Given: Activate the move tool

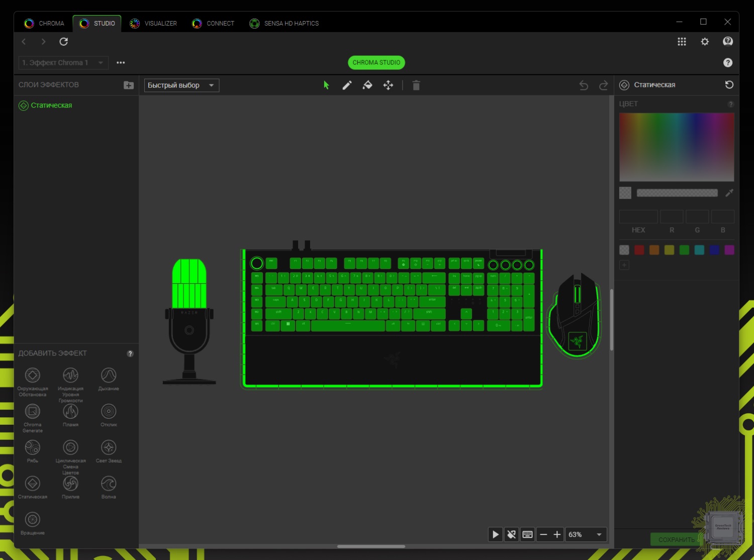Looking at the screenshot, I should (388, 85).
